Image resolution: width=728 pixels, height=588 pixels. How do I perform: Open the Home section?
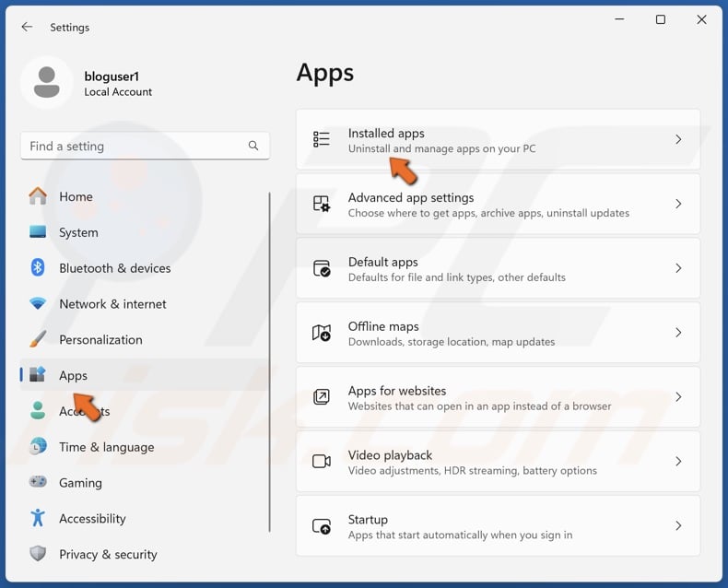(144, 196)
